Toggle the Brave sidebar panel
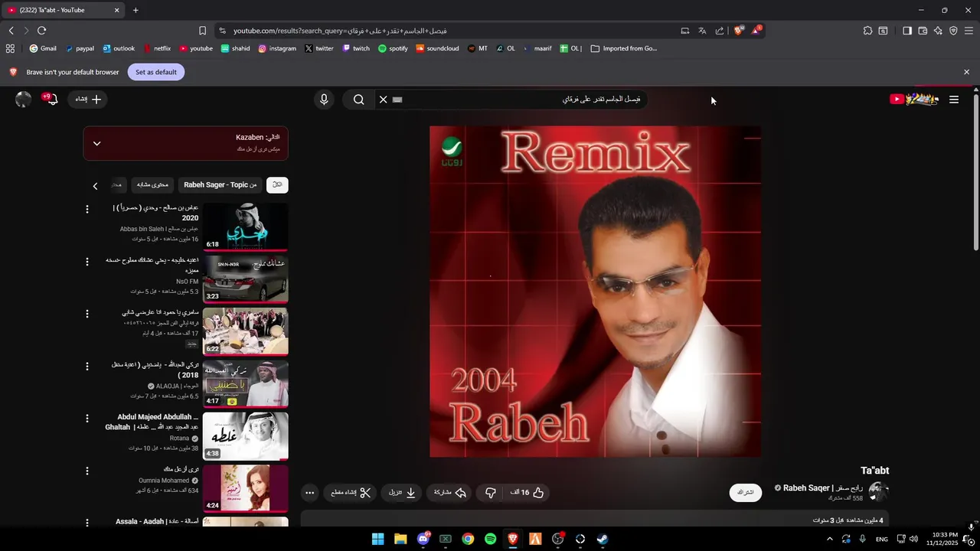Screen dimensions: 980x551 pos(907,31)
